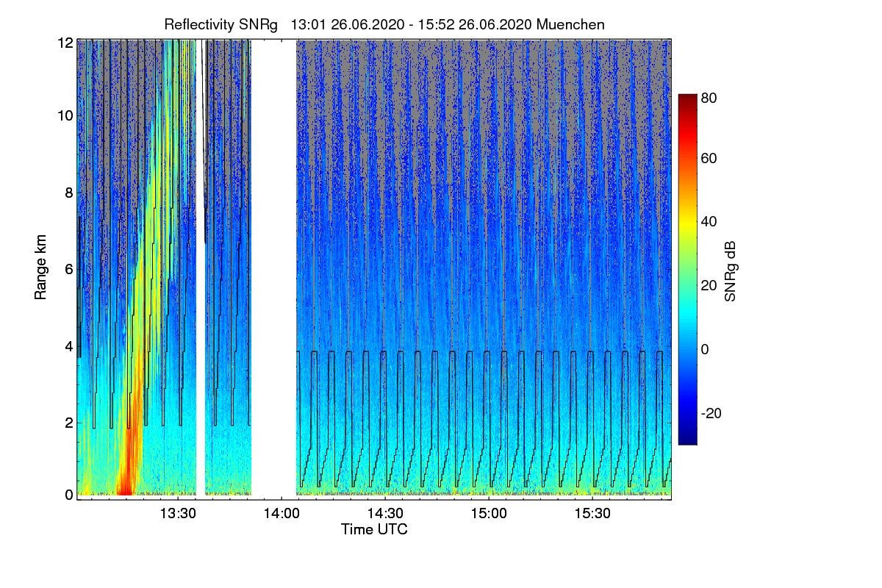Click the white data gap before 14:00
The height and width of the screenshot is (588, 882).
point(274,268)
